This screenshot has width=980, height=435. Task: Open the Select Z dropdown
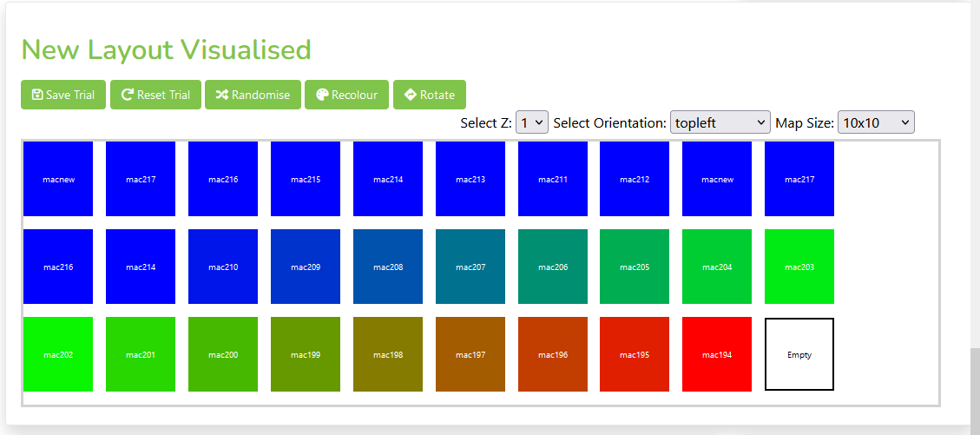[x=531, y=122]
